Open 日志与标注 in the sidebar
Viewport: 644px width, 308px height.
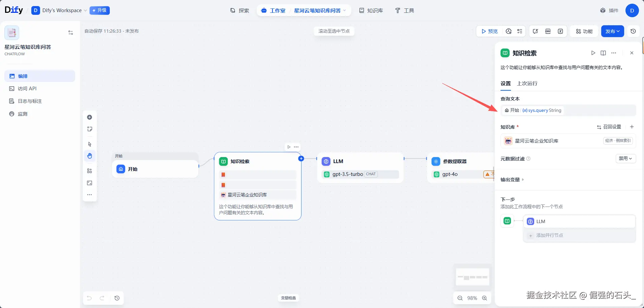[x=40, y=101]
